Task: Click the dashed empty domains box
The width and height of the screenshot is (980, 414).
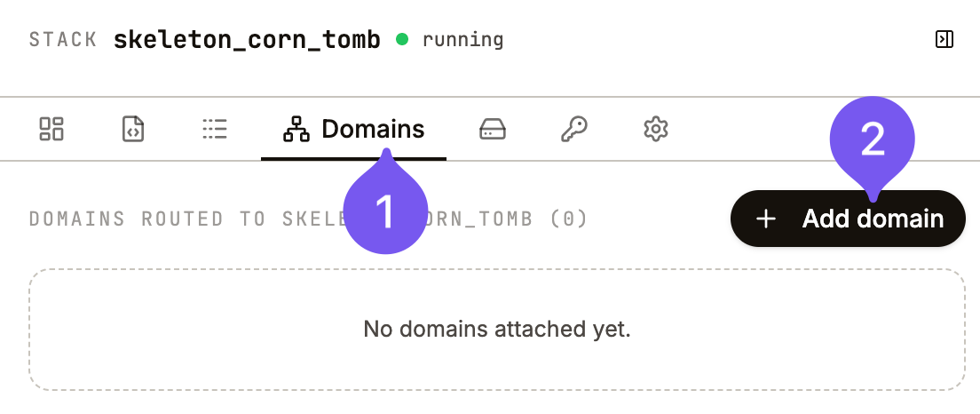Action: (x=497, y=330)
